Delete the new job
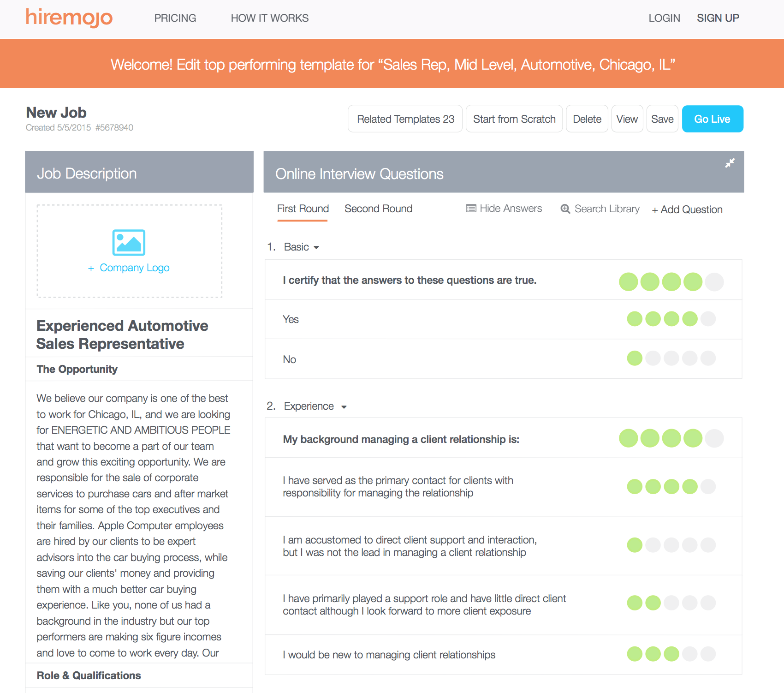 (587, 119)
